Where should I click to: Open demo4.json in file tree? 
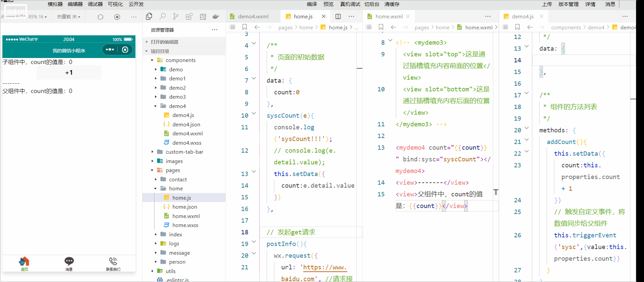(186, 124)
